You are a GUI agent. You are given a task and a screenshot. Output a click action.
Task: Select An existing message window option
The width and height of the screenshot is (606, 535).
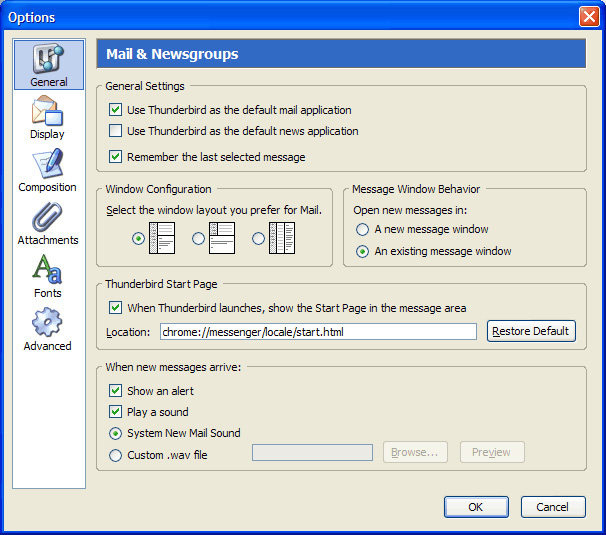click(x=362, y=252)
